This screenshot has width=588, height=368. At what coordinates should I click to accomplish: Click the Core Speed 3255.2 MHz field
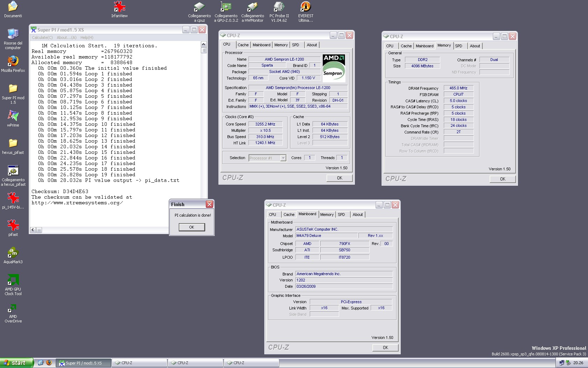click(x=265, y=124)
